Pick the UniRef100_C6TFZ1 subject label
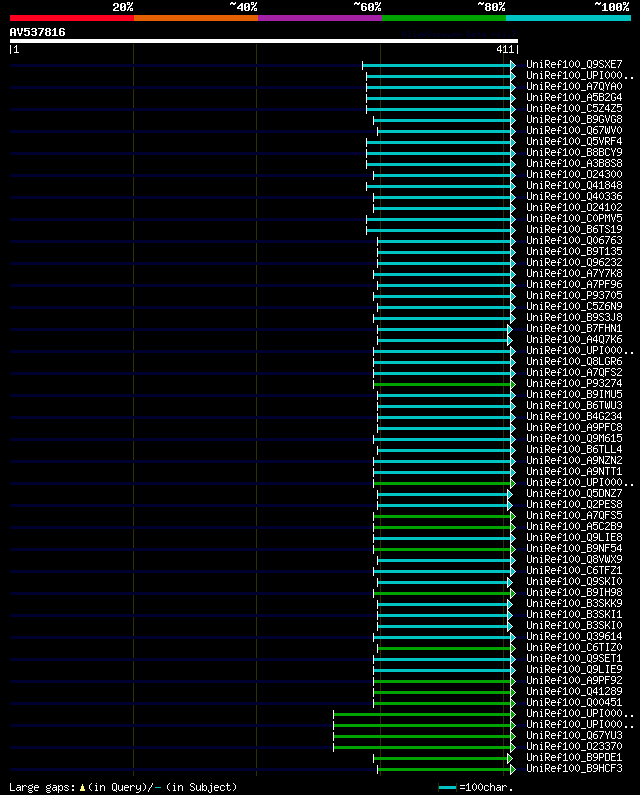Screen dimensions: 640x795 [574, 570]
